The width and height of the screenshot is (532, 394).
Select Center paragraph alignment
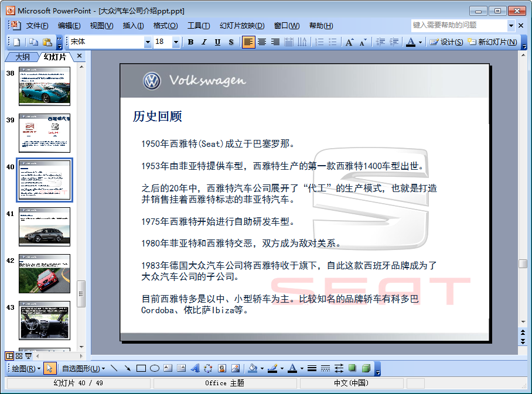pyautogui.click(x=261, y=42)
